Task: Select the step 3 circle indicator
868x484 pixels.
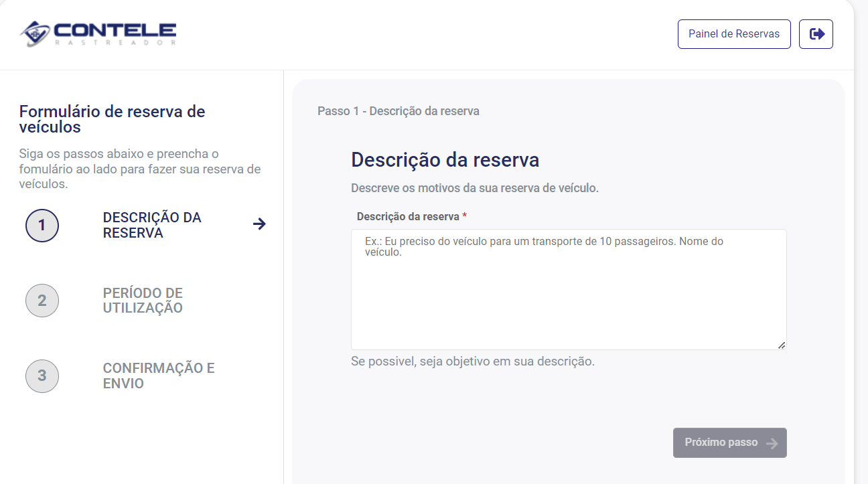Action: coord(42,376)
